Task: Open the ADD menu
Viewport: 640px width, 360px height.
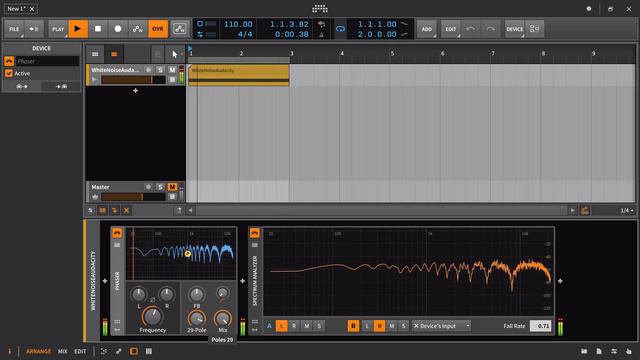Action: tap(427, 29)
